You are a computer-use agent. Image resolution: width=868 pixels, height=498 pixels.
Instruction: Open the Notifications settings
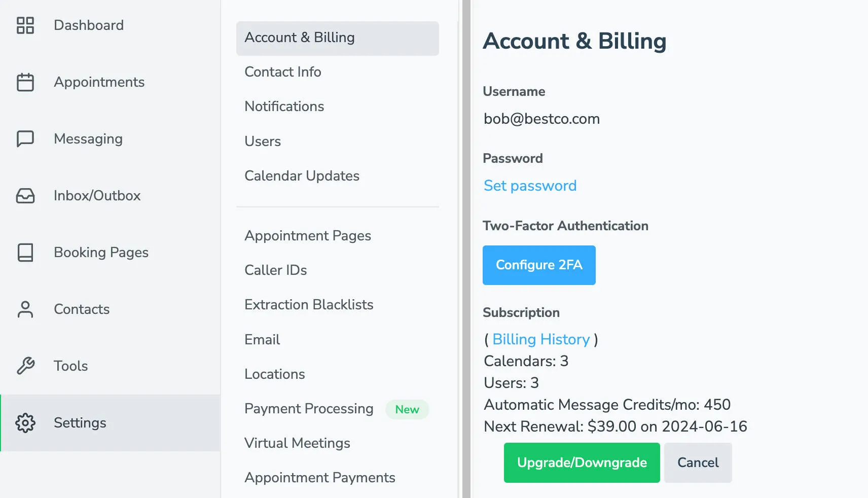[x=284, y=106]
